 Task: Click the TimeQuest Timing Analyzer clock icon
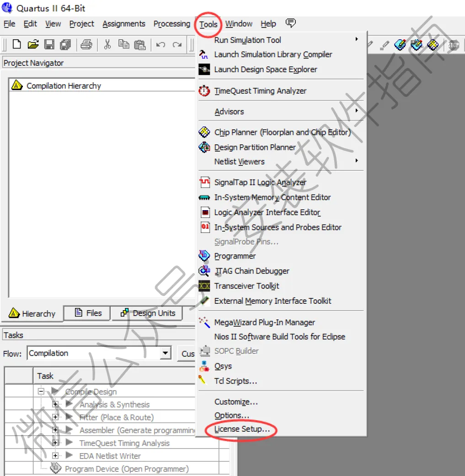[x=204, y=91]
